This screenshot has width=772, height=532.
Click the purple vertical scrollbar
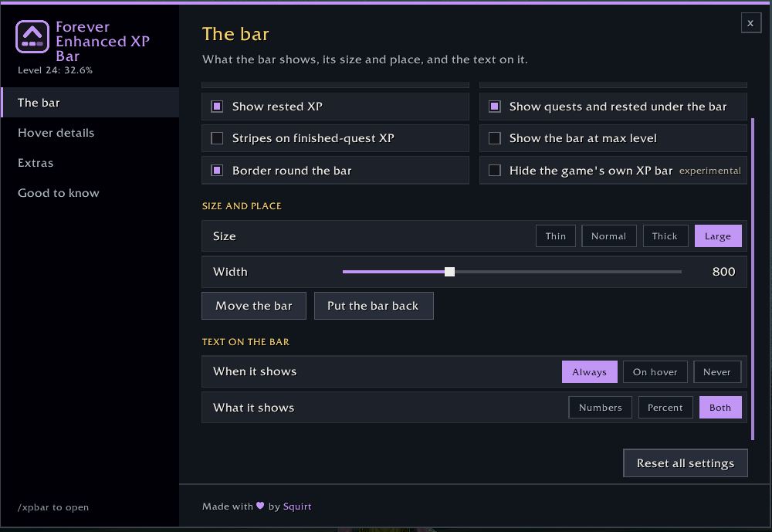(753, 279)
